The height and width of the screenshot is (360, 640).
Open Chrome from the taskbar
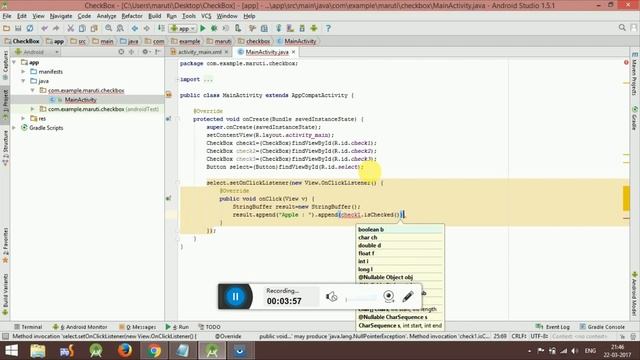[x=154, y=351]
